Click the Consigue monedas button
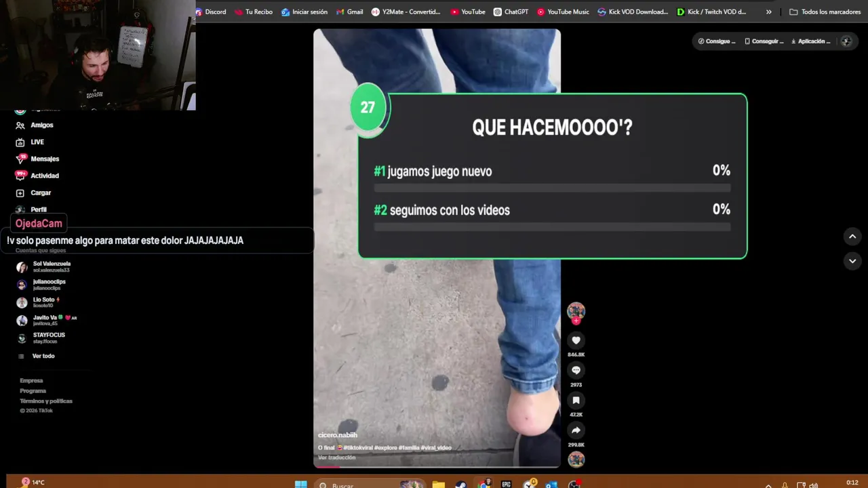The height and width of the screenshot is (488, 868). point(717,41)
